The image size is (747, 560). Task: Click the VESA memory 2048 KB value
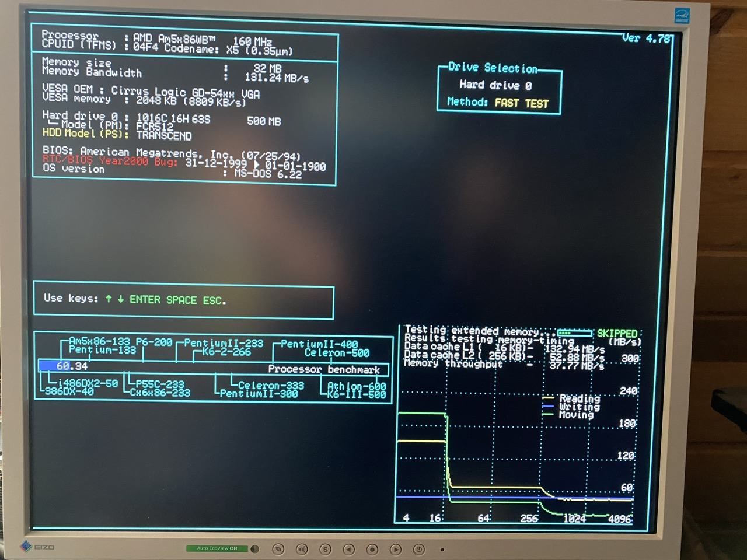(159, 100)
